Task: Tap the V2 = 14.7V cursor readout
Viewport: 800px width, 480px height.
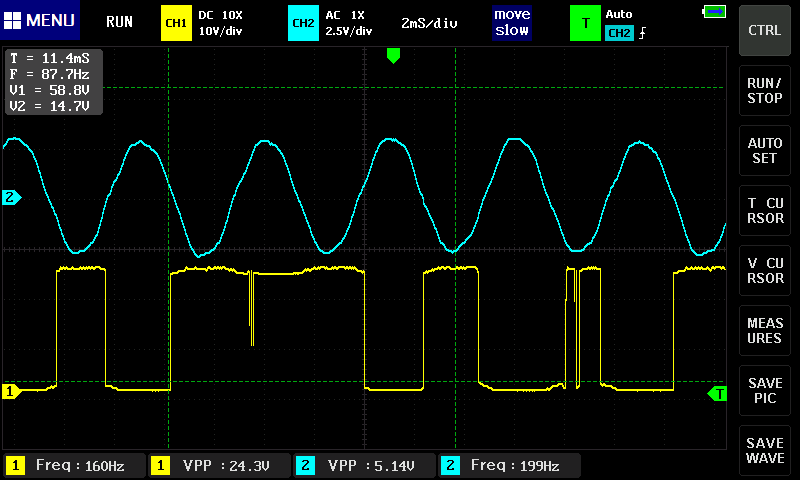Action: tap(49, 106)
